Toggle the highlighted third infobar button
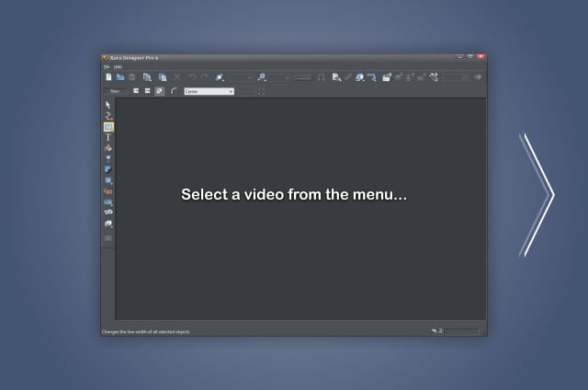The width and height of the screenshot is (588, 390). [x=158, y=91]
